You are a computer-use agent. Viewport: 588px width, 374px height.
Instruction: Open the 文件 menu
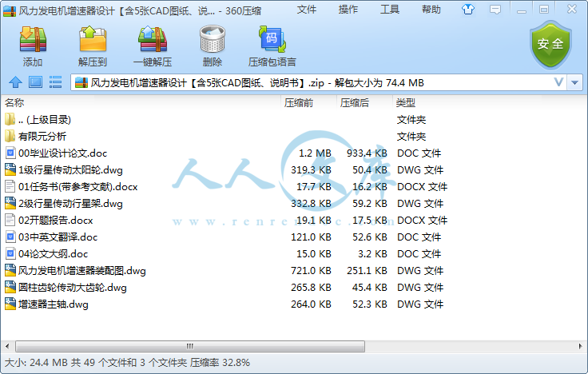[x=307, y=10]
